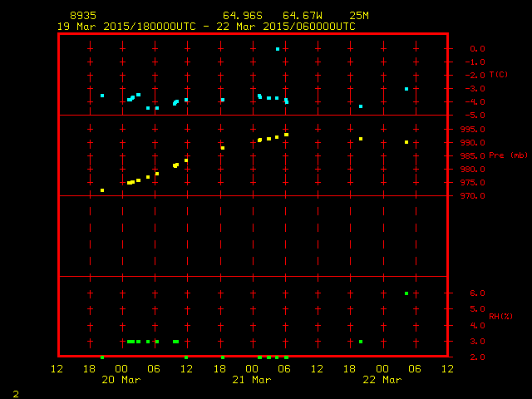Click the green humidity point at 6.0
The height and width of the screenshot is (399, 532).
[x=406, y=293]
